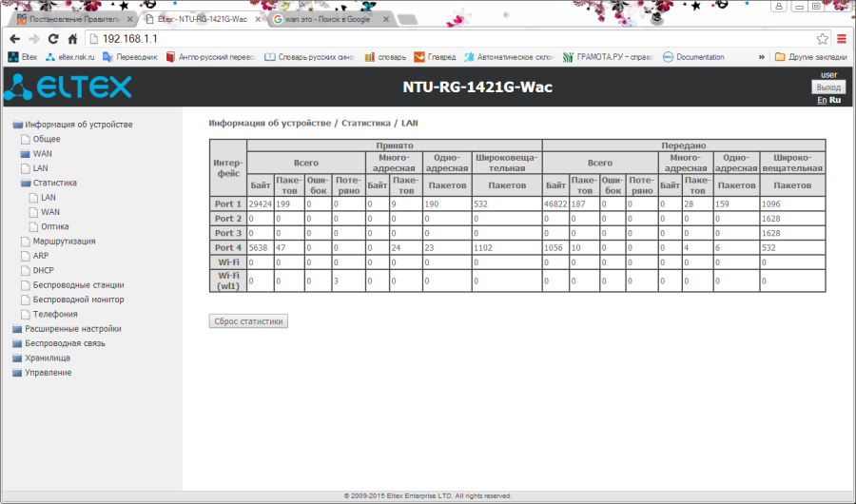Click Сброс статистики button

click(x=248, y=321)
